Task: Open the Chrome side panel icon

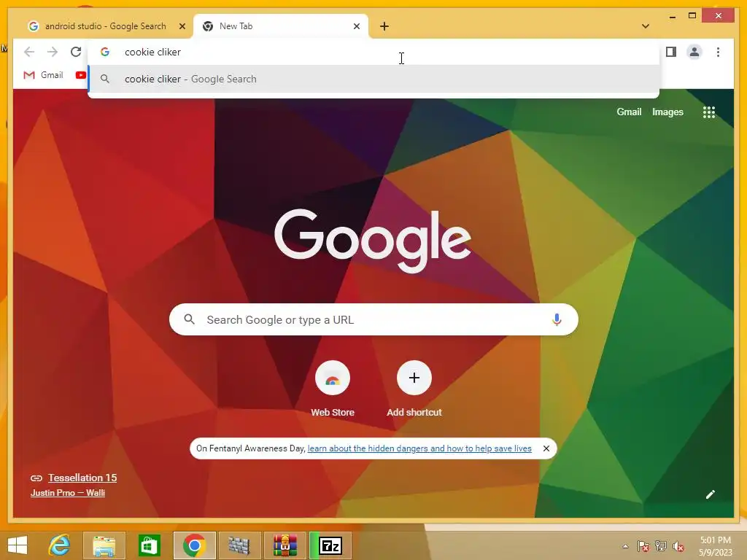Action: coord(671,52)
